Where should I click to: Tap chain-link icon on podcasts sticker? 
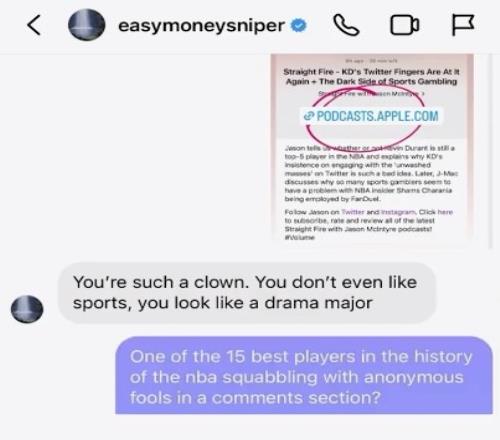coord(309,116)
